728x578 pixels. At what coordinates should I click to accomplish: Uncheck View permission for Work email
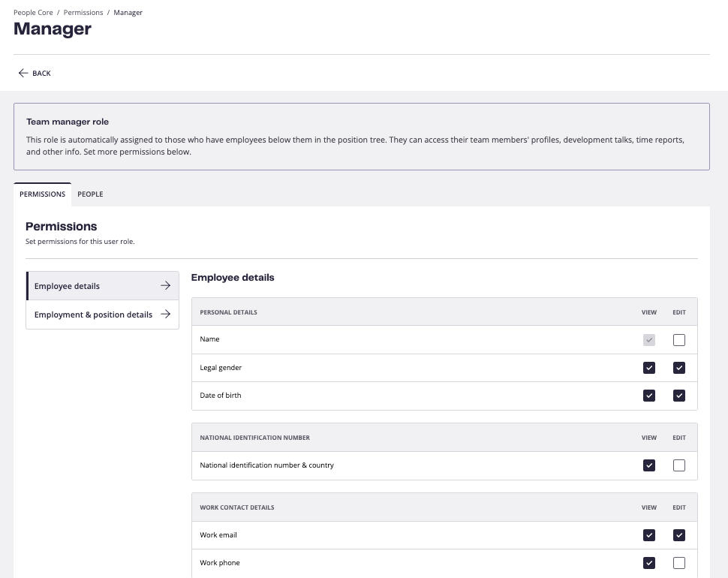649,534
